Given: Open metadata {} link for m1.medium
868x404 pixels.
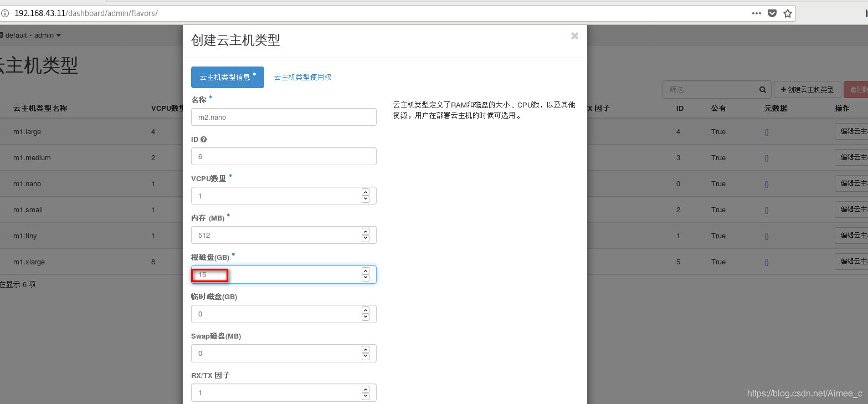Looking at the screenshot, I should click(x=767, y=158).
